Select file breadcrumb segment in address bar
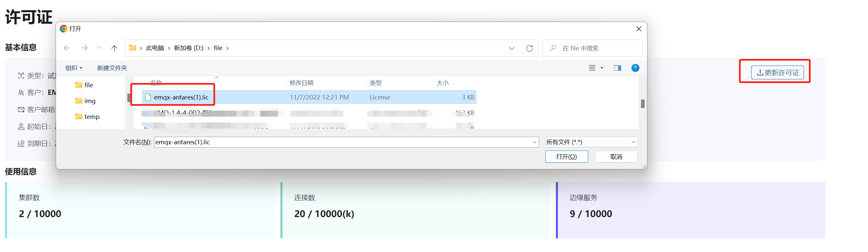 tap(218, 48)
